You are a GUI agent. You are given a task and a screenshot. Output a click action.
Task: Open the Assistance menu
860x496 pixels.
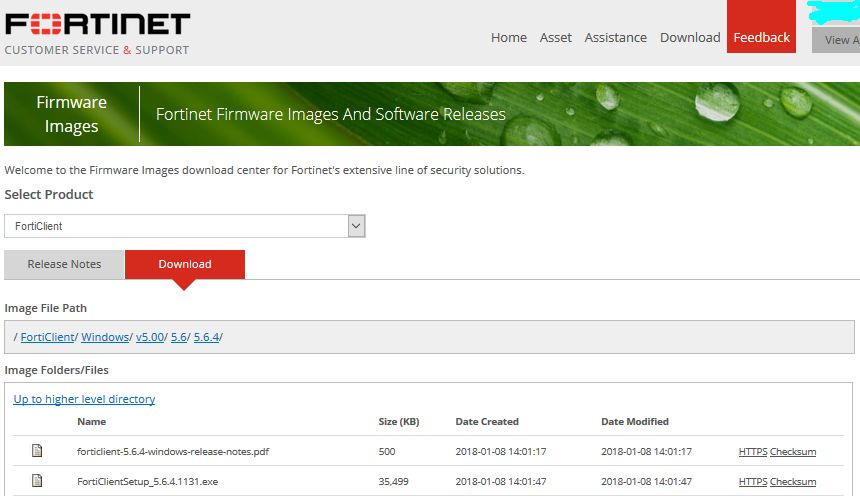[615, 37]
